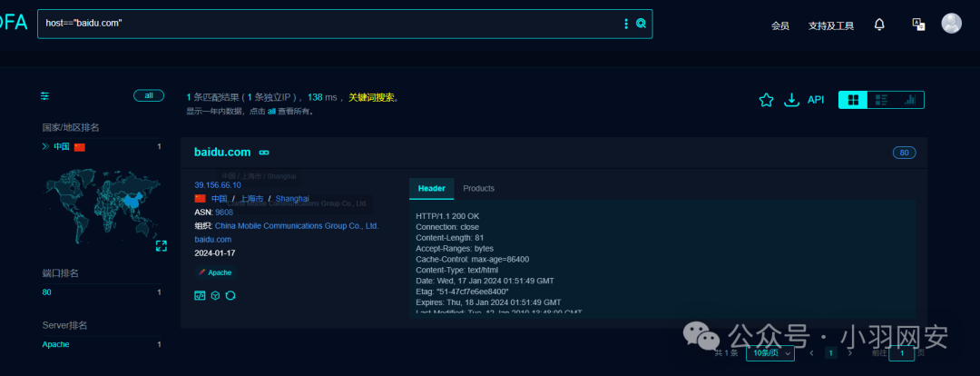Toggle the 'all' data pill in sidebar
Viewport: 980px width, 376px height.
(149, 95)
